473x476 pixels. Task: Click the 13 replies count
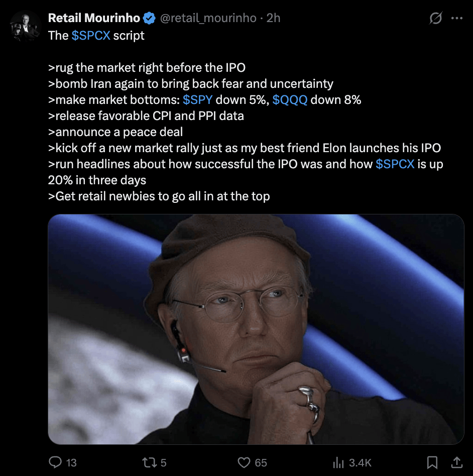tap(71, 463)
